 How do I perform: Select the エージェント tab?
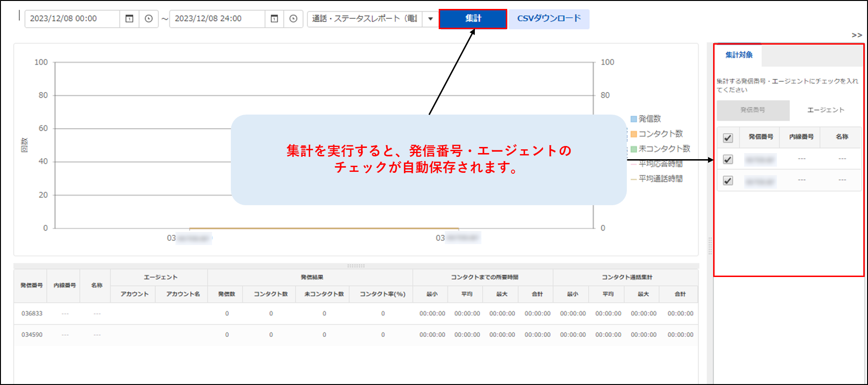tap(825, 110)
